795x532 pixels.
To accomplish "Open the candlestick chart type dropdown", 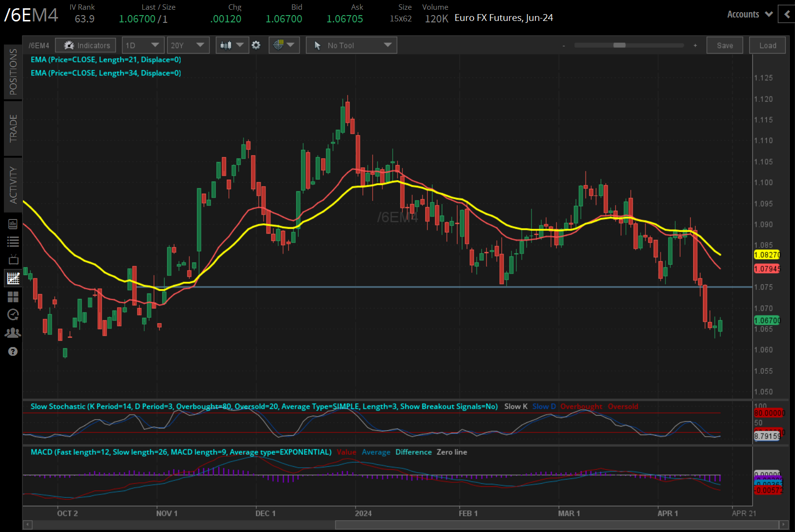I will point(231,45).
